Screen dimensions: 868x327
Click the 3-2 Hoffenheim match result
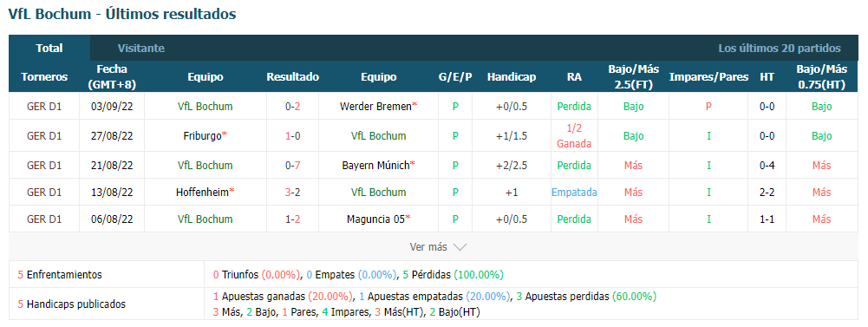click(293, 192)
